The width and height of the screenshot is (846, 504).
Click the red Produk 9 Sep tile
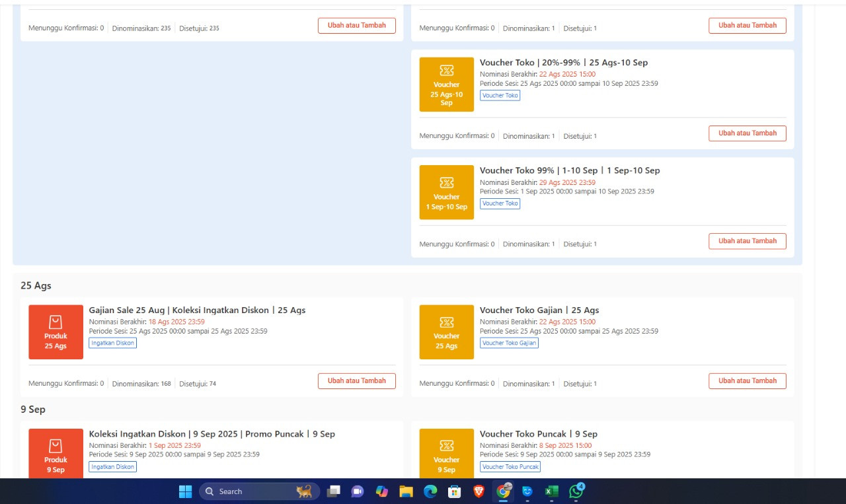tap(56, 453)
